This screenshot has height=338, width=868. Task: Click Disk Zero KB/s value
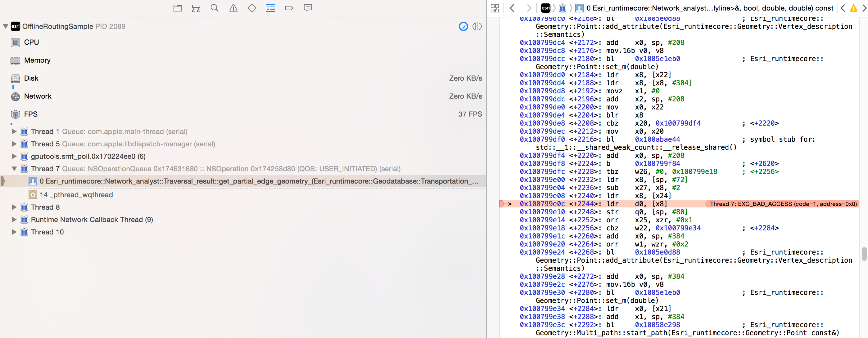point(465,78)
